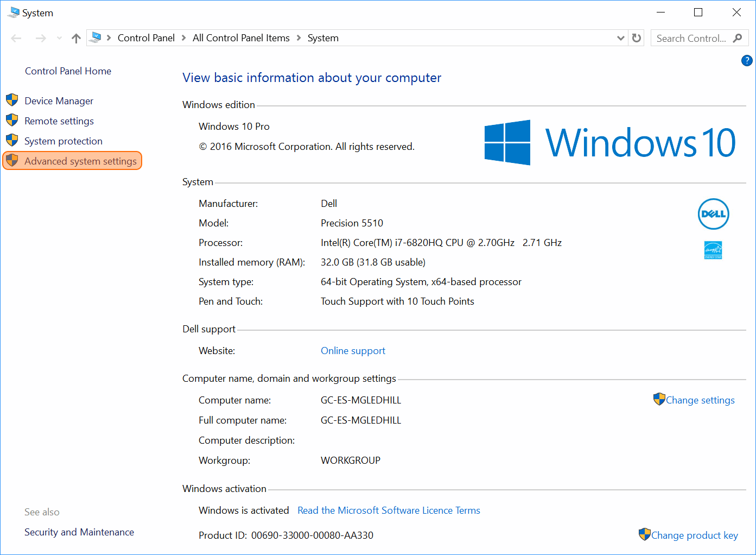Minimize the System window
Image resolution: width=756 pixels, height=555 pixels.
660,12
